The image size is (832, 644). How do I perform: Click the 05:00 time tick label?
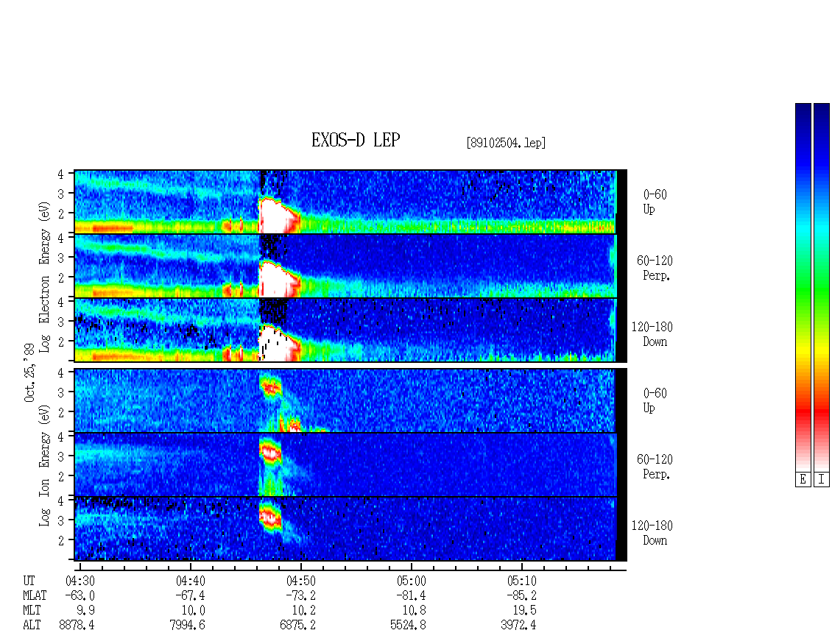coord(412,581)
